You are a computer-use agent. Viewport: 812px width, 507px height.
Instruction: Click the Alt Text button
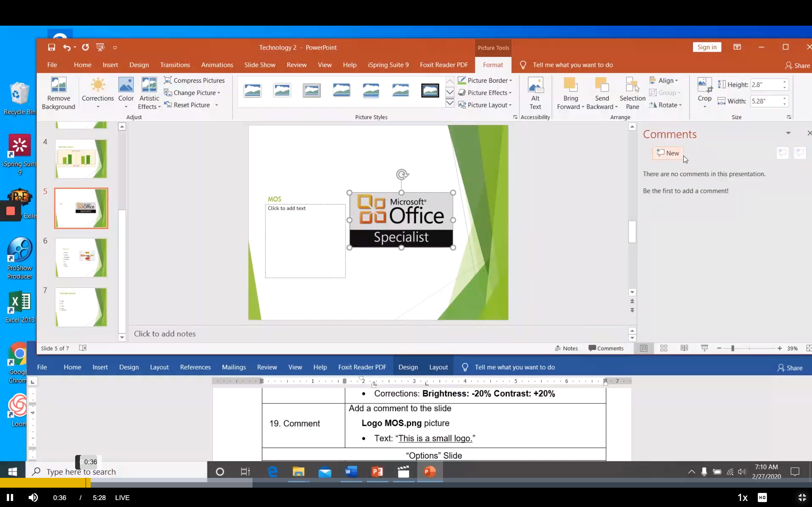(x=535, y=93)
